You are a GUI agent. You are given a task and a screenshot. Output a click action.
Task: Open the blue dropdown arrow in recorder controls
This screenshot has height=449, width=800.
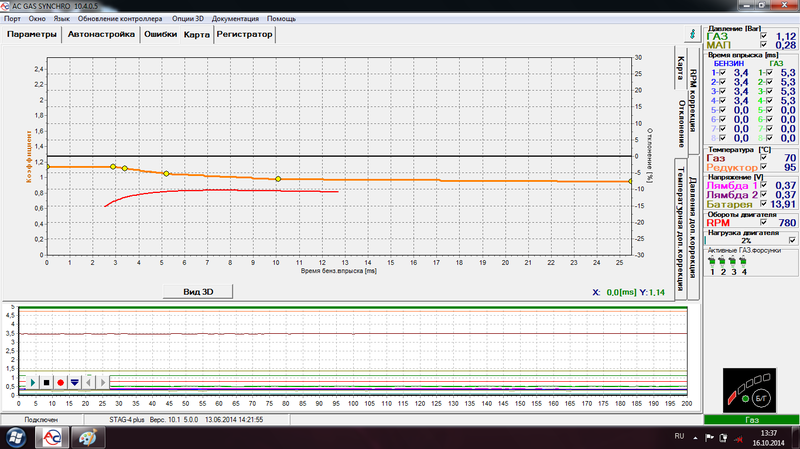75,383
